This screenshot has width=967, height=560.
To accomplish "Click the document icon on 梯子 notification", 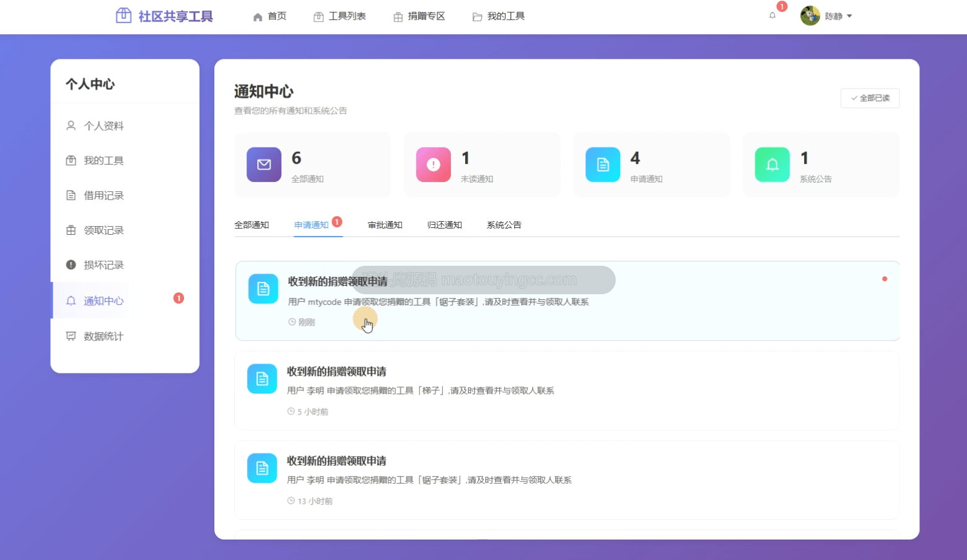I will 262,378.
